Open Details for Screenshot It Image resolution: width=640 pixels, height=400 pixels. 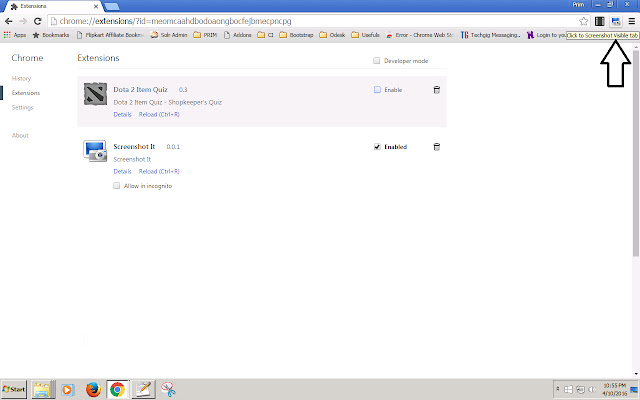pyautogui.click(x=122, y=171)
